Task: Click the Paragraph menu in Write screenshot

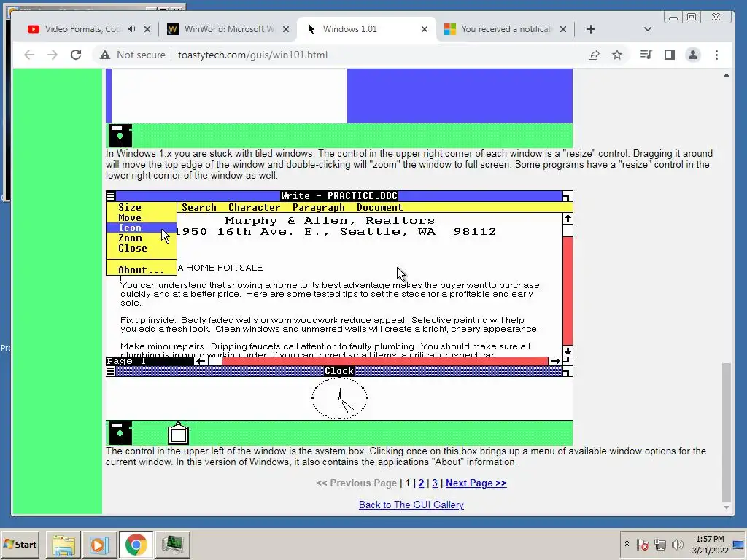Action: point(318,207)
